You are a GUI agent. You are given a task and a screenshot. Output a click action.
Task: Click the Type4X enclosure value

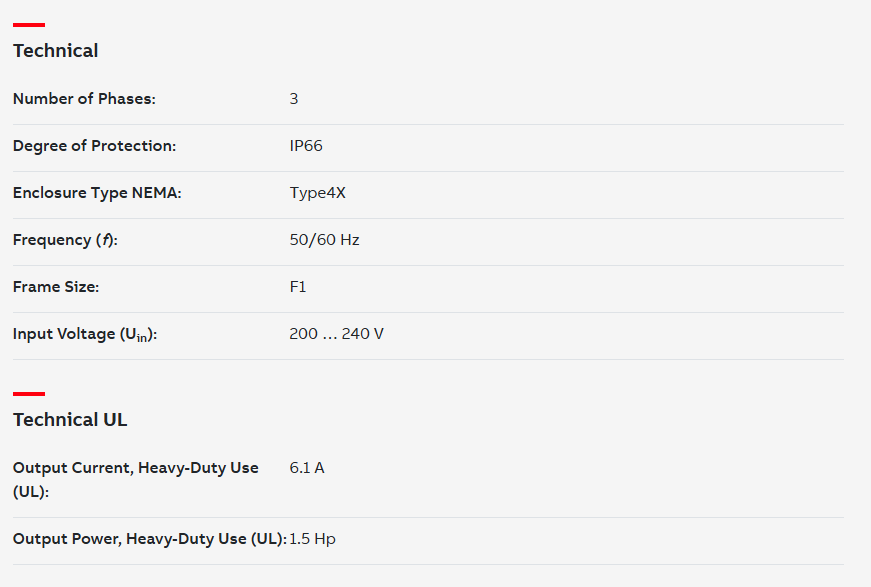[x=317, y=193]
